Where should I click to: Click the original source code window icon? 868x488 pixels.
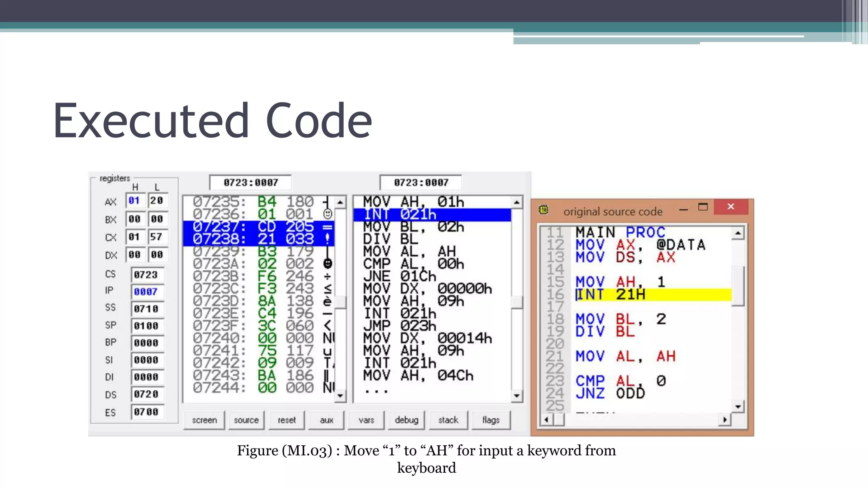543,209
